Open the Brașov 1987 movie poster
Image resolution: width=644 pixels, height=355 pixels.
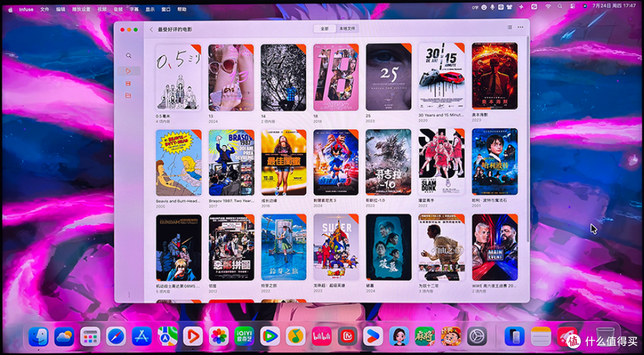tap(231, 163)
